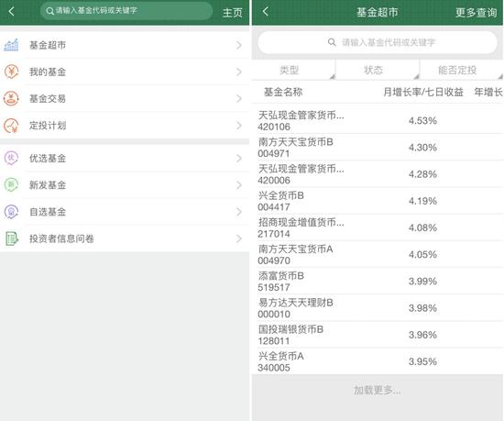Image resolution: width=504 pixels, height=421 pixels.
Task: Click the 年增长 column header
Action: click(488, 93)
